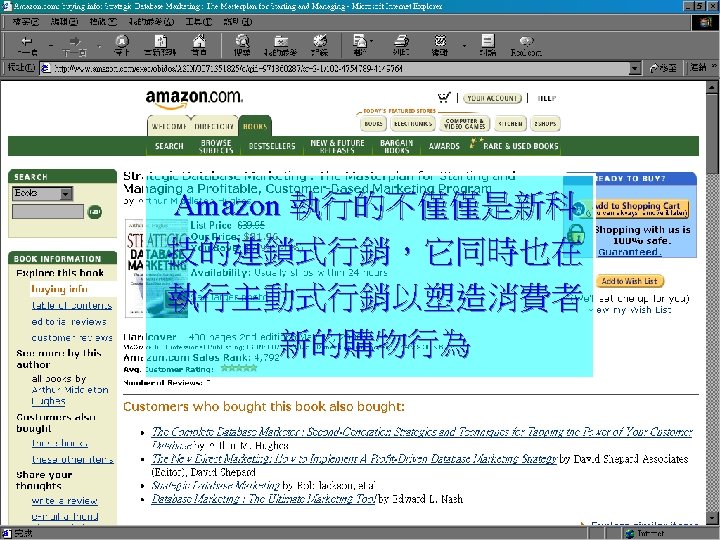Open the Discuss toolbar button
Viewport: 720px width, 540px height.
[x=488, y=46]
